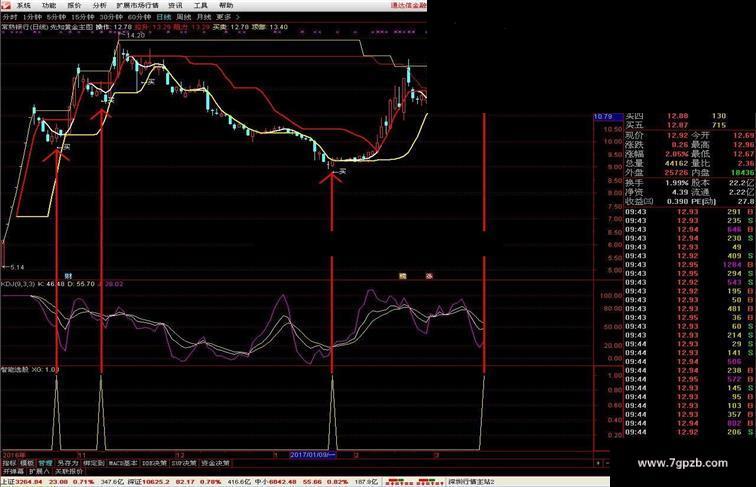756x487 pixels.
Task: Click the 扩展∧ button
Action: (x=40, y=471)
